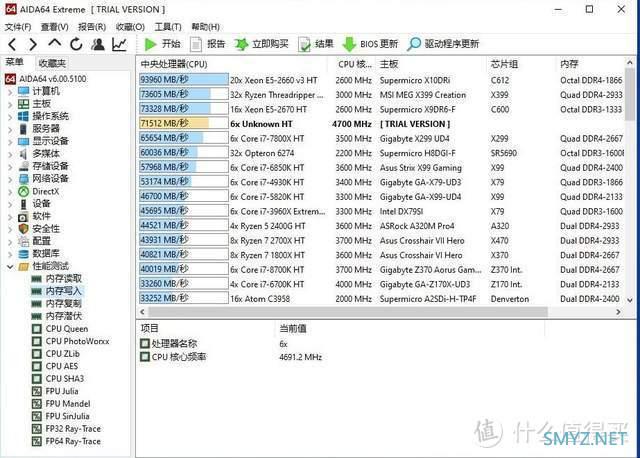Image resolution: width=640 pixels, height=458 pixels.
Task: Start benchmark with green 开始 play icon
Action: pyautogui.click(x=151, y=44)
